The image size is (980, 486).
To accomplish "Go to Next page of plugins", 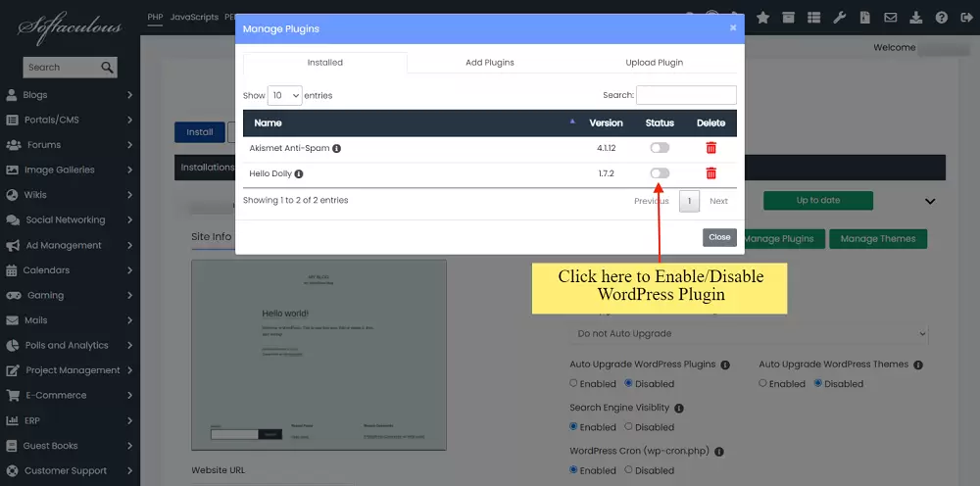I will 718,201.
